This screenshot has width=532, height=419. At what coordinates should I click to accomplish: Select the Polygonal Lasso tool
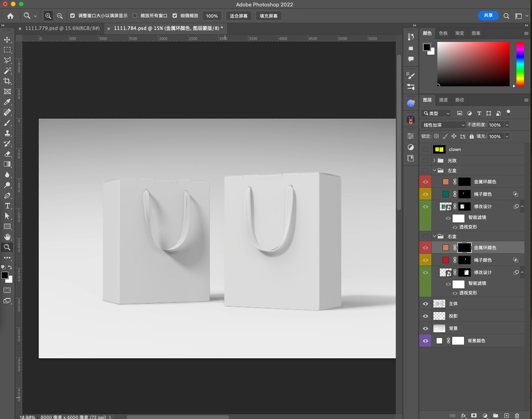(x=7, y=60)
